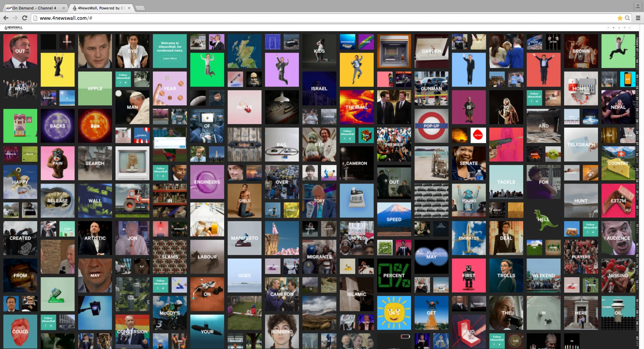Jump to TODAY 07 MAY on timeline

pyautogui.click(x=637, y=48)
